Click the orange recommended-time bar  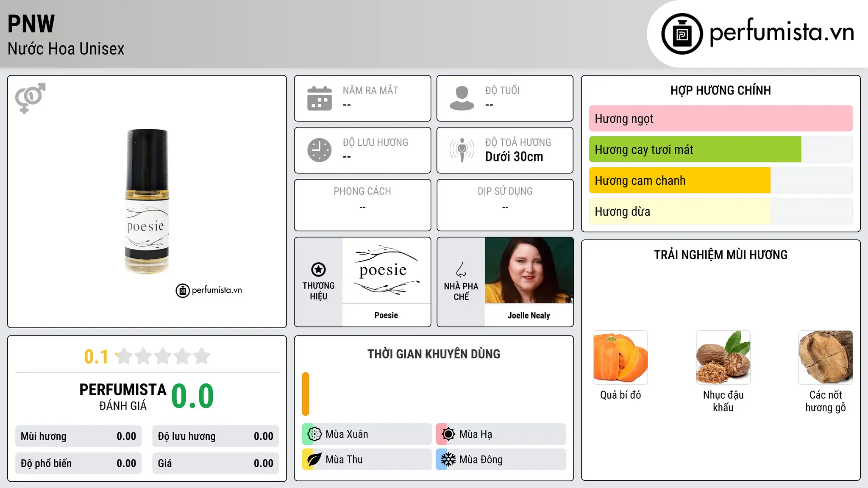(x=306, y=394)
